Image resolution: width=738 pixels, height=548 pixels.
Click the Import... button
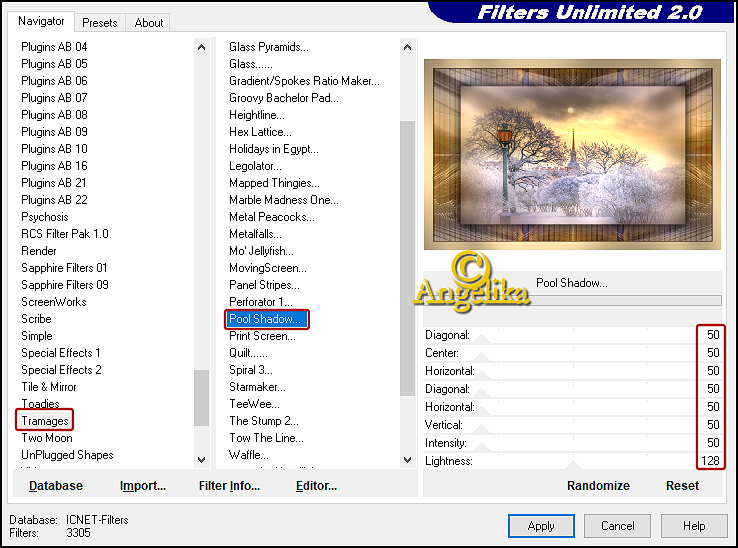143,485
